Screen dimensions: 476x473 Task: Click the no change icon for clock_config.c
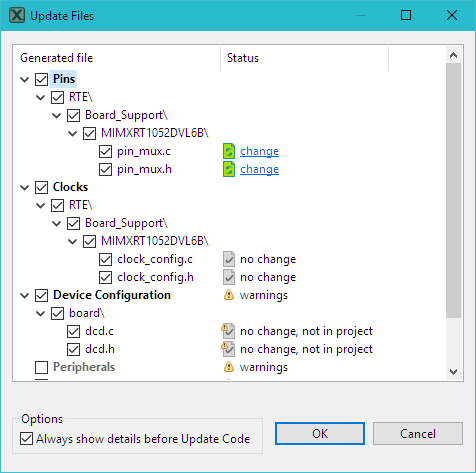tap(229, 259)
